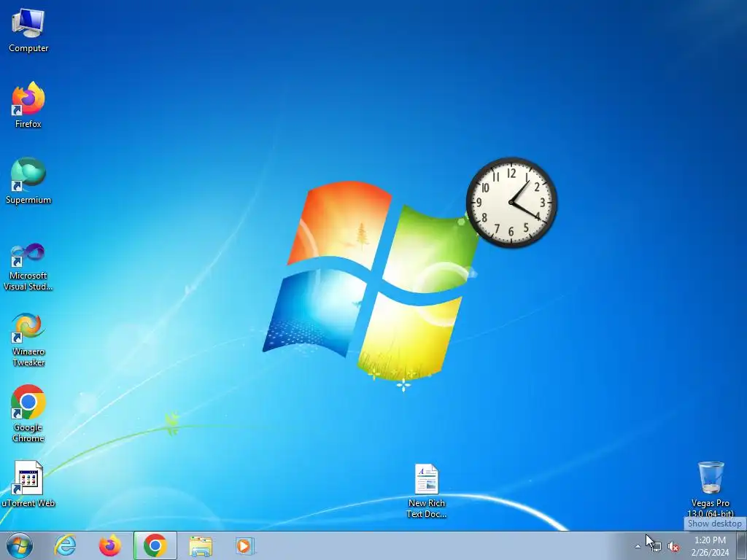Switch to Google Chrome in the taskbar
This screenshot has height=560, width=747.
155,545
